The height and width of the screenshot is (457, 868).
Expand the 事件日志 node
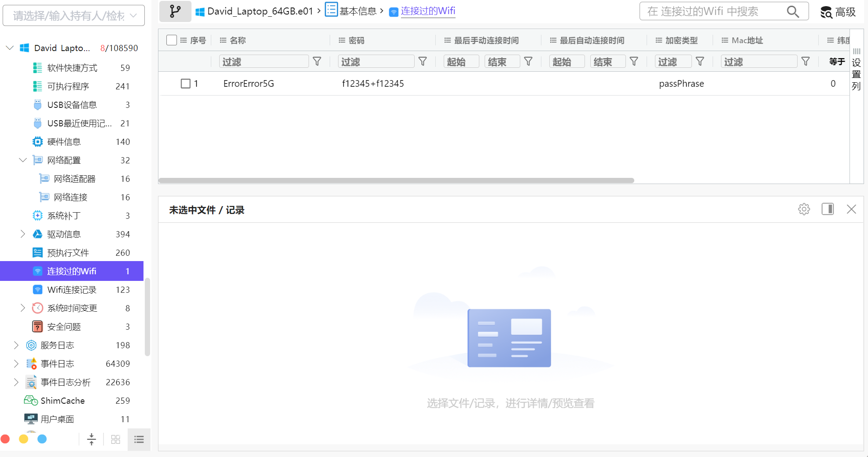[x=16, y=364]
